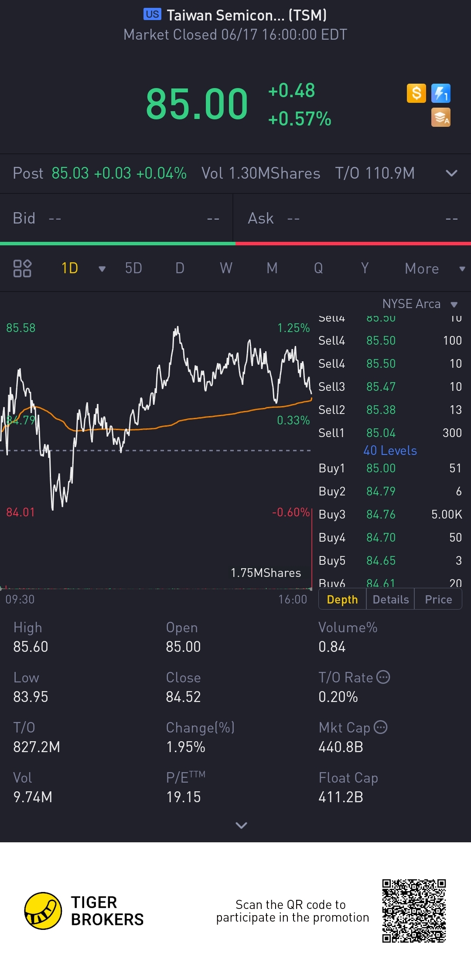Tap the +0.57% change value
The height and width of the screenshot is (980, 471).
point(300,119)
